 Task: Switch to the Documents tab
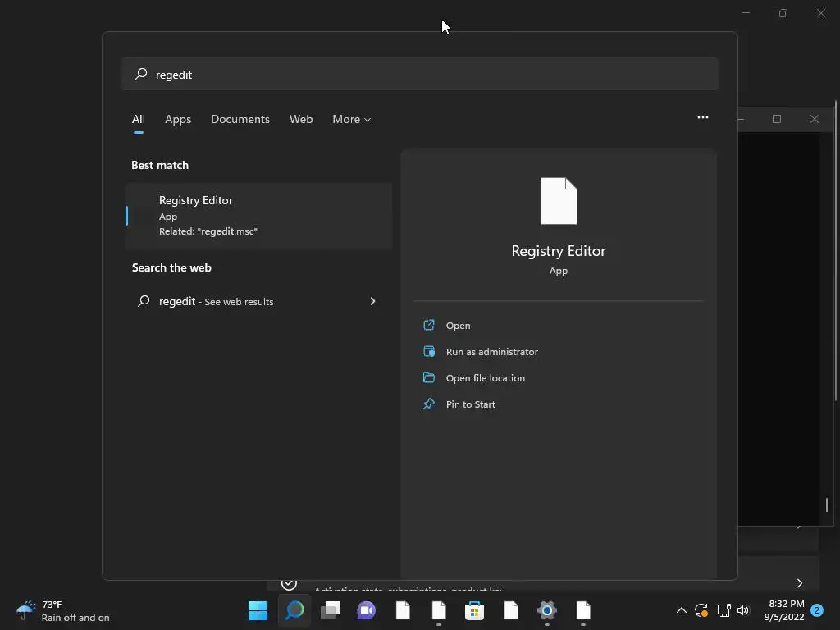click(240, 119)
